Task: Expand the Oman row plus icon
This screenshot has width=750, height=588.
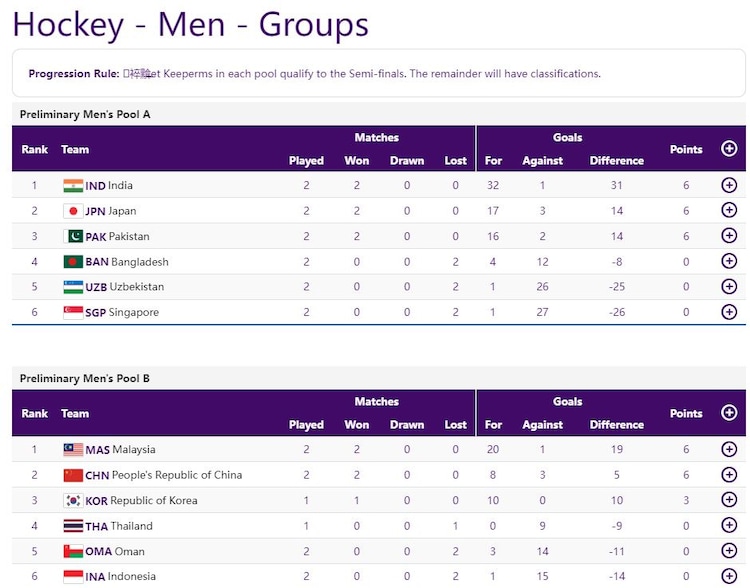Action: (729, 551)
